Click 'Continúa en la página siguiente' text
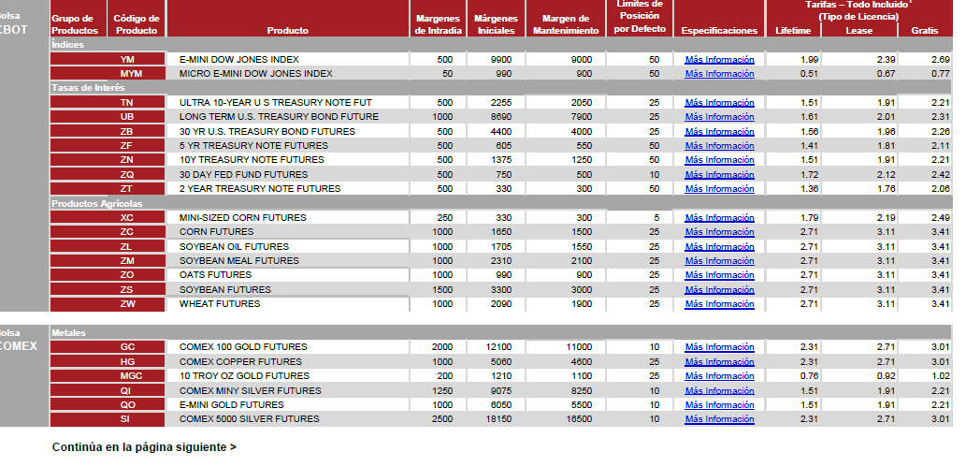This screenshot has width=980, height=467. coord(144,447)
